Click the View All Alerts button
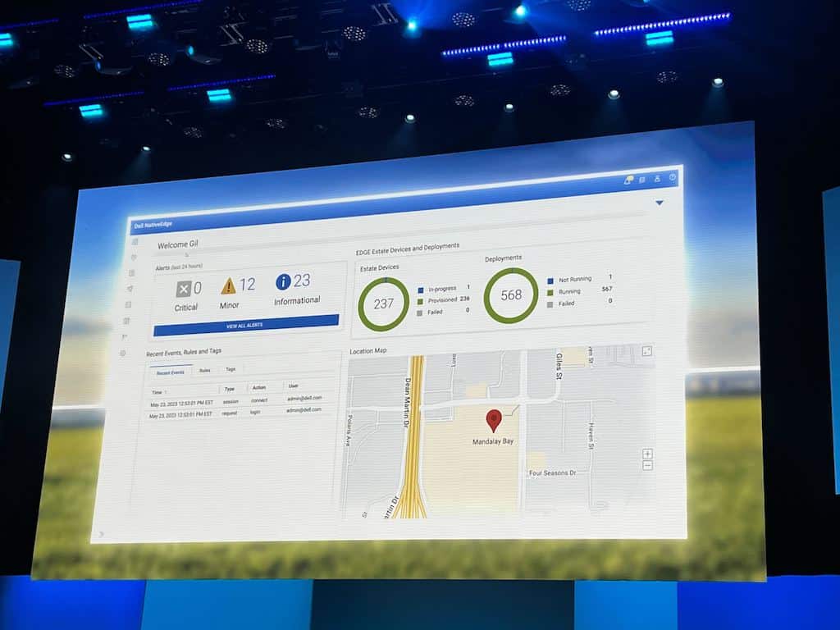The image size is (840, 630). pos(246,325)
